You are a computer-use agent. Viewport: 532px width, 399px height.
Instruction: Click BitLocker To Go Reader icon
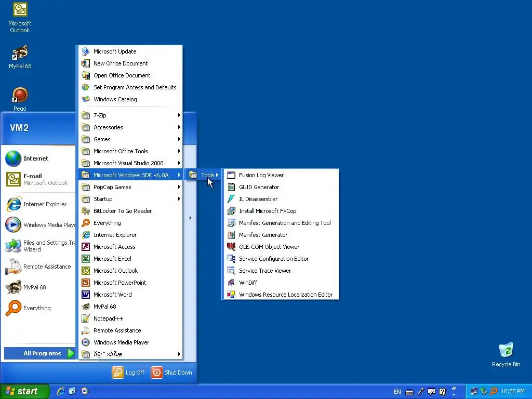86,211
